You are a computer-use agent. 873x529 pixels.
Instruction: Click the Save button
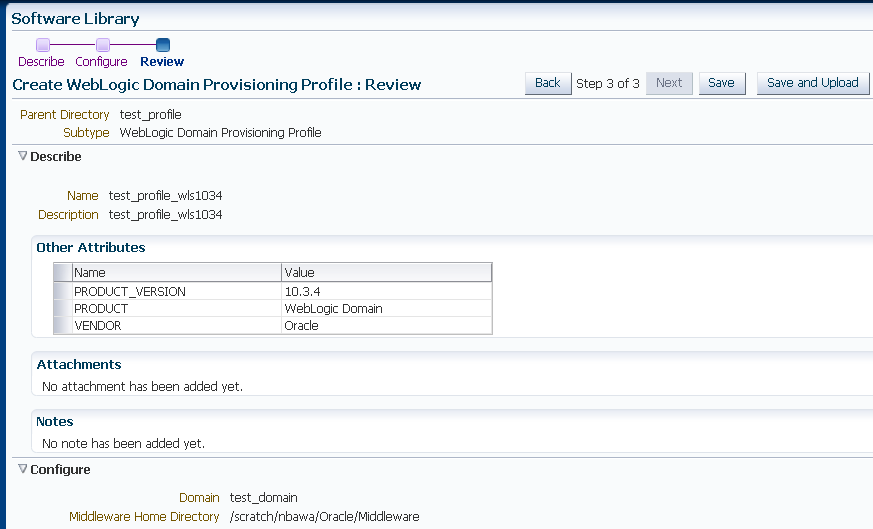pyautogui.click(x=722, y=83)
